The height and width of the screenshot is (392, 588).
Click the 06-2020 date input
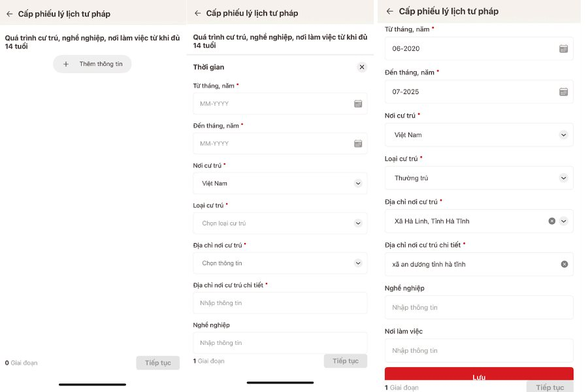click(470, 49)
